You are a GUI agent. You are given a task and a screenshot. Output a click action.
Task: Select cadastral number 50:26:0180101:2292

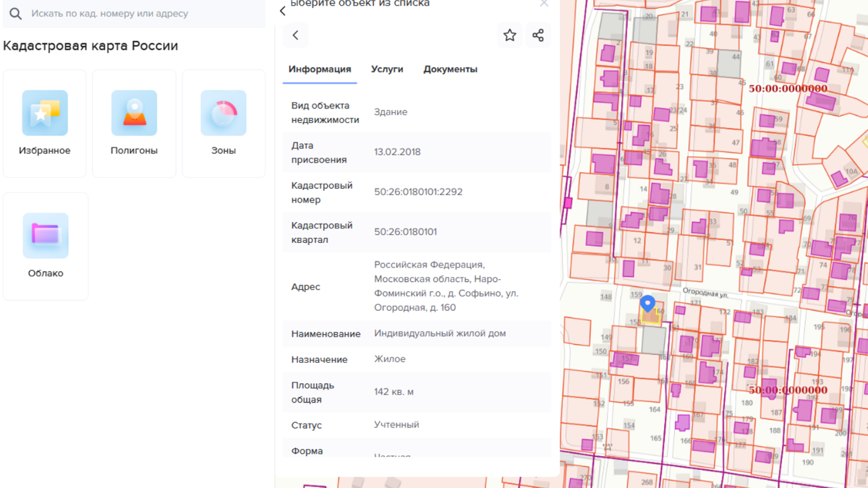pos(418,192)
